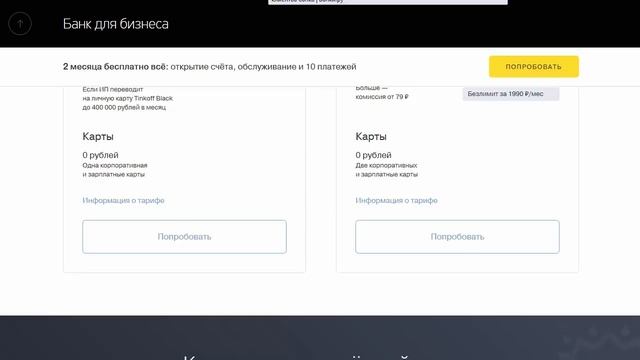640x360 pixels.
Task: Click the yellow ПОПРОБОВАТЬ button
Action: pyautogui.click(x=533, y=67)
